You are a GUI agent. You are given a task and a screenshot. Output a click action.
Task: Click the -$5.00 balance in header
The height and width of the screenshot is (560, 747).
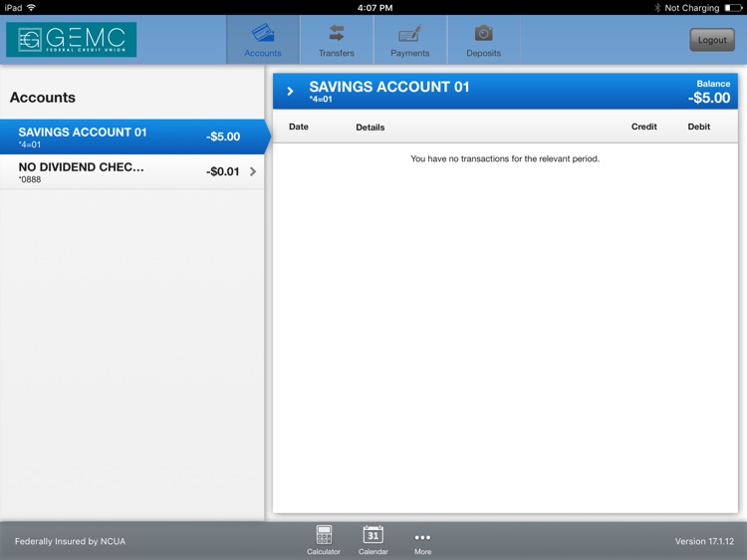coord(709,98)
